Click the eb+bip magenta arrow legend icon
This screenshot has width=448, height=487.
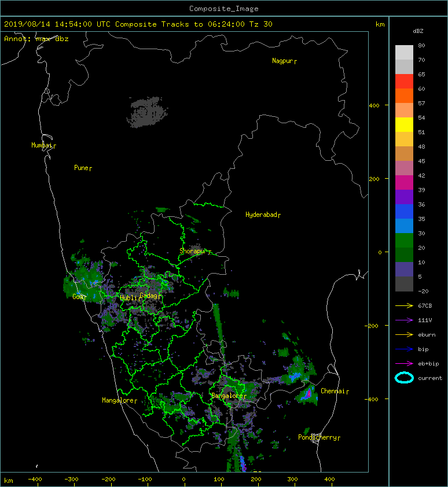coord(404,364)
